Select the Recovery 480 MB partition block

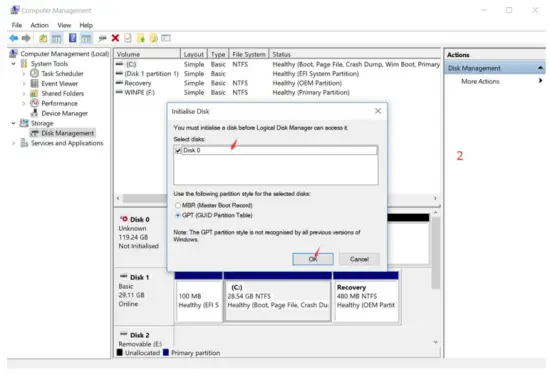pyautogui.click(x=366, y=297)
